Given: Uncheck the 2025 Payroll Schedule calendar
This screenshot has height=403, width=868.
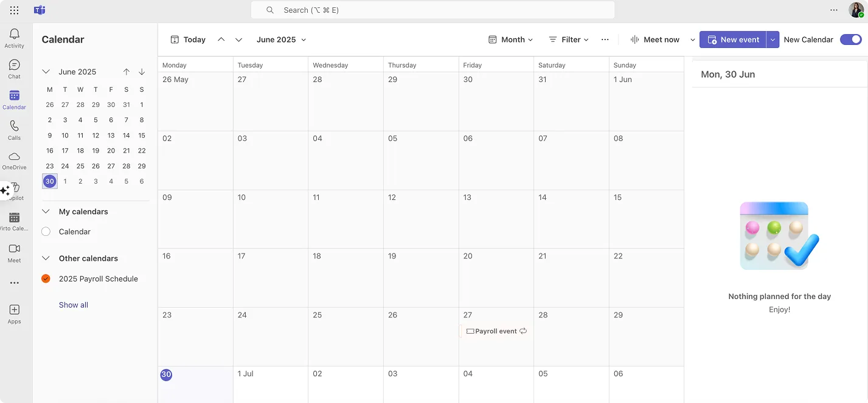Looking at the screenshot, I should click(x=46, y=278).
